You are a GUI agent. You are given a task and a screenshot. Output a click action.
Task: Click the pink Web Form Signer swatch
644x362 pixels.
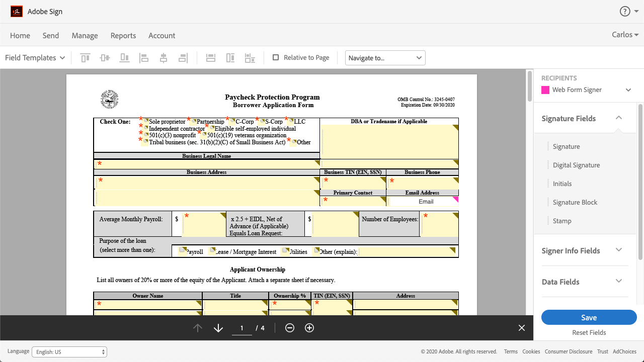(x=545, y=90)
